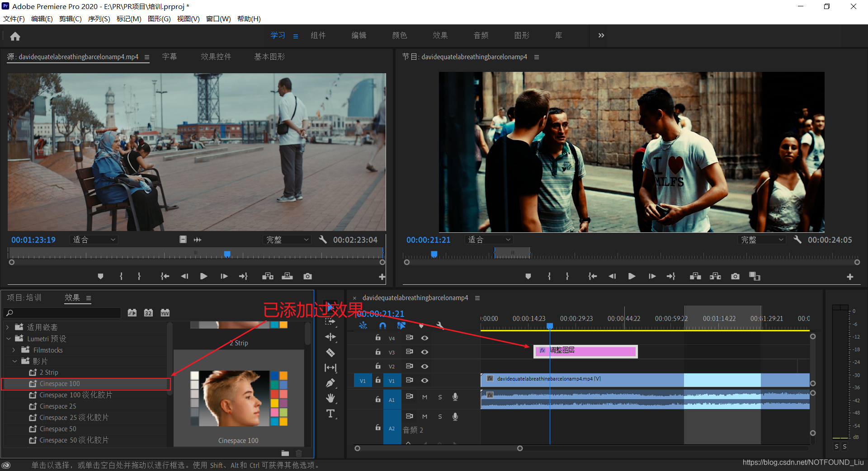
Task: Enable voice-over record on A1
Action: 455,397
